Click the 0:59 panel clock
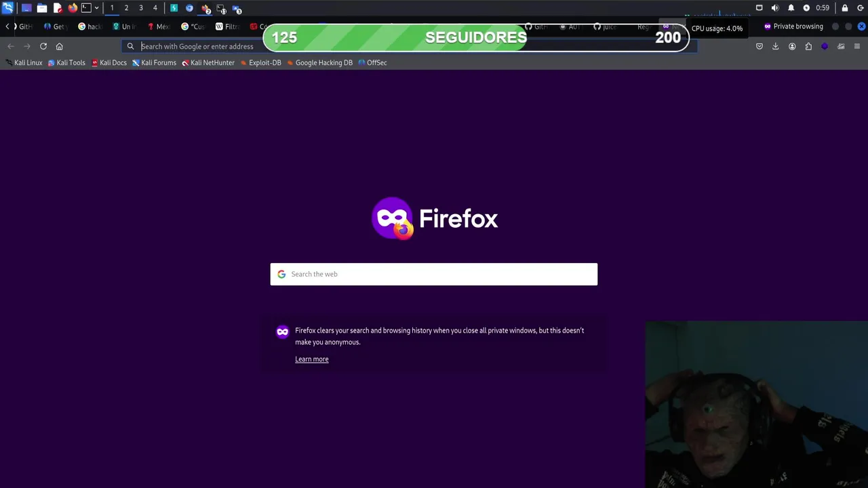Screen dimensions: 868x488 823,8
